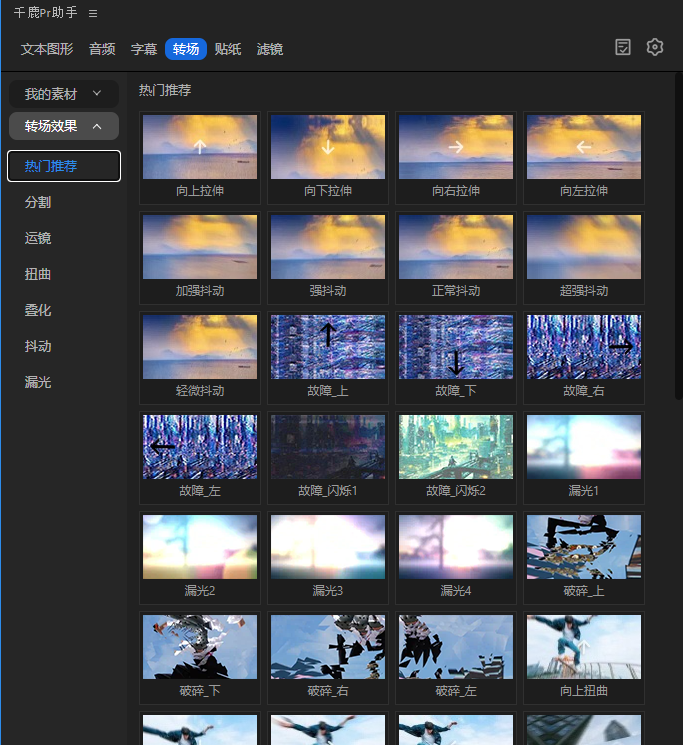
Task: Open the 漏光 category in sidebar
Action: [x=38, y=382]
